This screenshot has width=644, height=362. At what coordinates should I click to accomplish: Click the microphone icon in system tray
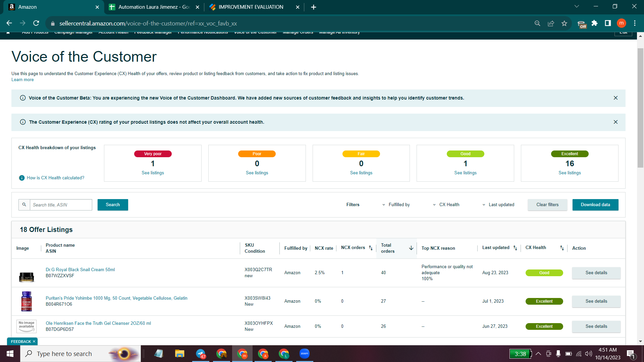tap(558, 354)
